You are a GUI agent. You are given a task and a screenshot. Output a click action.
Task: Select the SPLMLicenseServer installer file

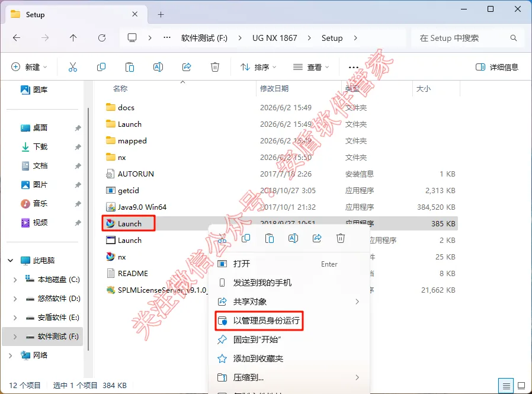tap(156, 290)
